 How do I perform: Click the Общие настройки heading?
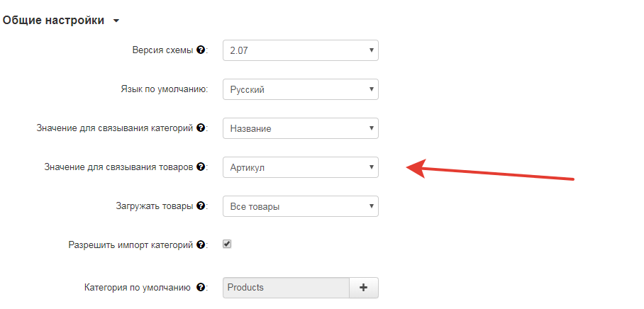(53, 20)
